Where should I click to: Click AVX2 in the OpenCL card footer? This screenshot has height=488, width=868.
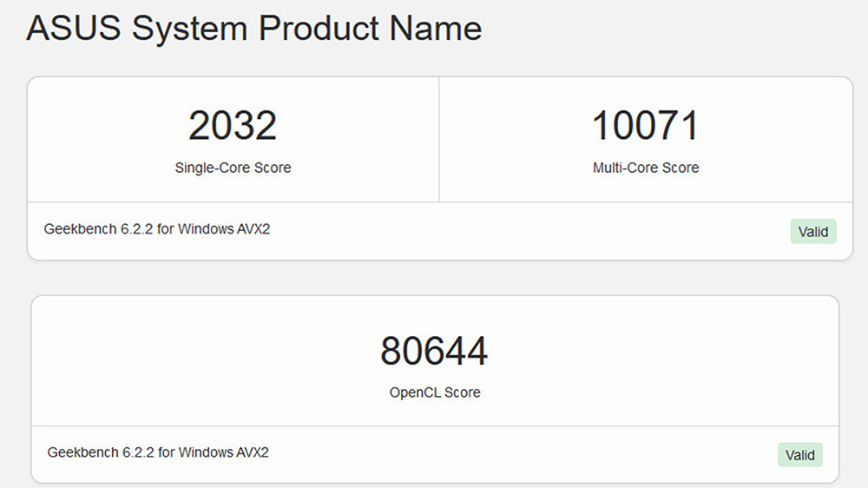coord(253,452)
